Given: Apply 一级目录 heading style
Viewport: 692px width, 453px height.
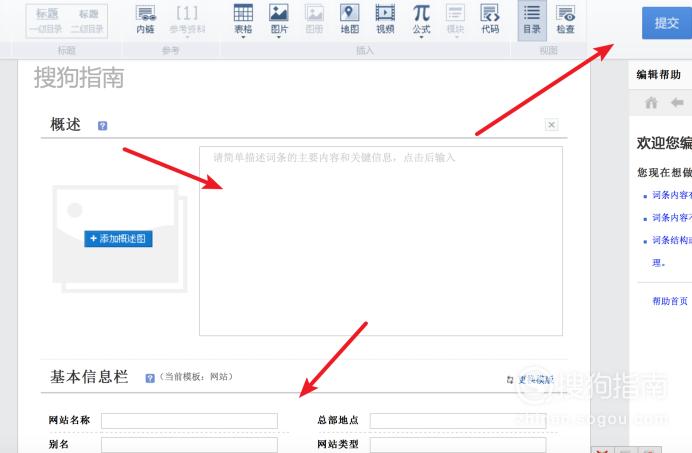Looking at the screenshot, I should pyautogui.click(x=46, y=21).
